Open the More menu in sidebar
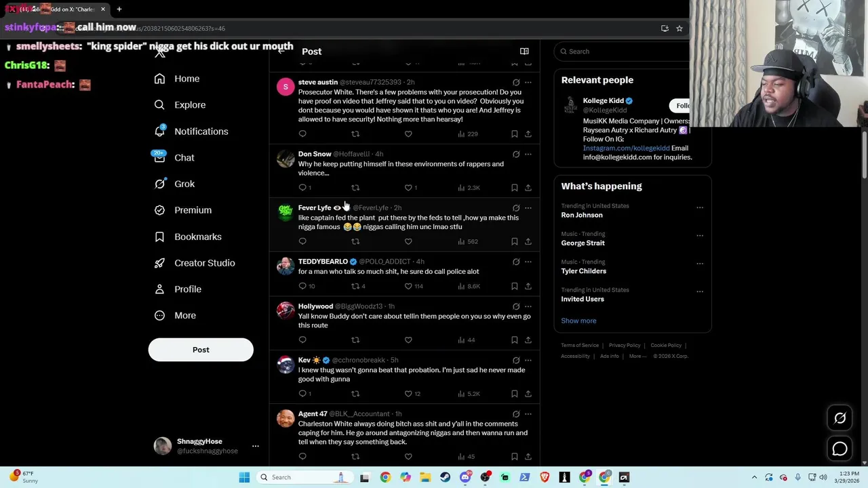This screenshot has height=488, width=868. pyautogui.click(x=175, y=315)
